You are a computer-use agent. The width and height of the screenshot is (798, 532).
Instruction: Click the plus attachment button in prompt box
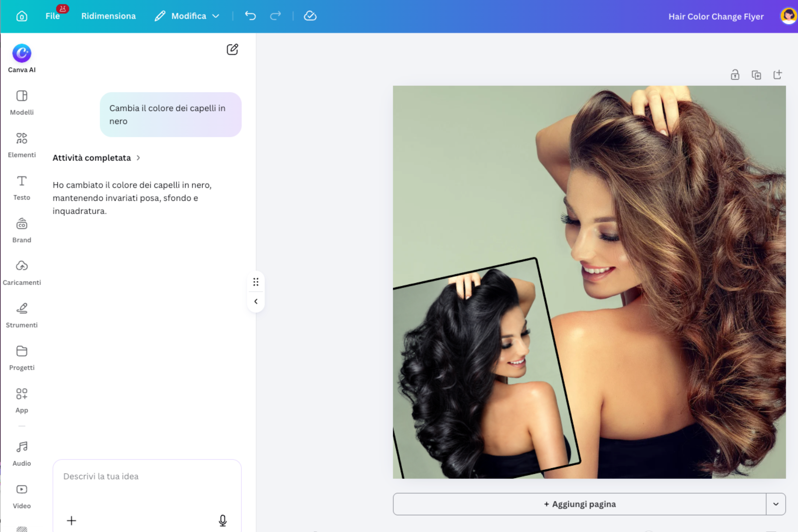click(x=71, y=521)
